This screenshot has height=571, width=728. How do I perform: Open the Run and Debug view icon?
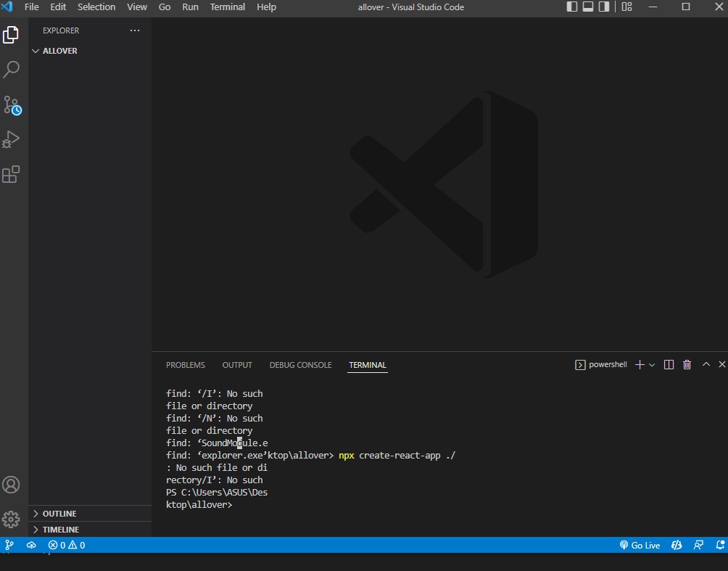[x=11, y=139]
